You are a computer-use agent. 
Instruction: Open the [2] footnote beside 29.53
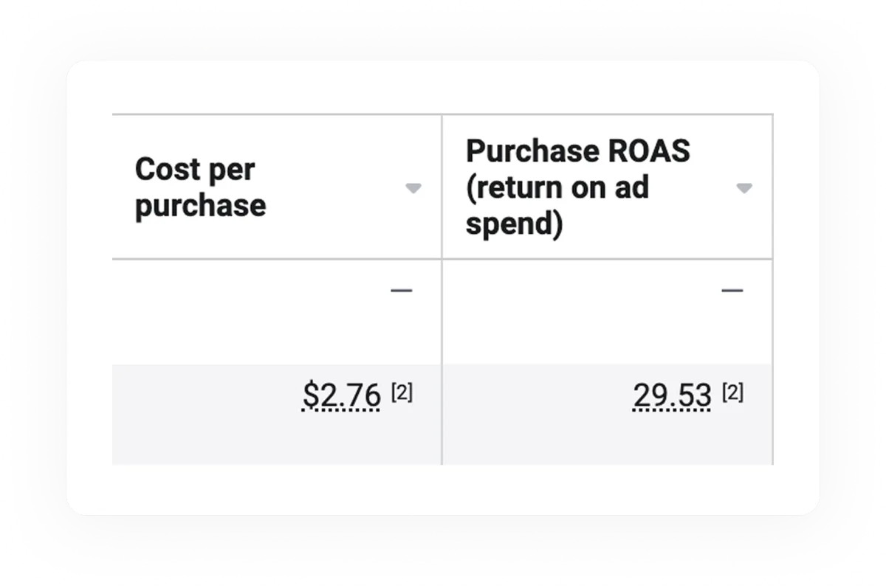pyautogui.click(x=732, y=393)
